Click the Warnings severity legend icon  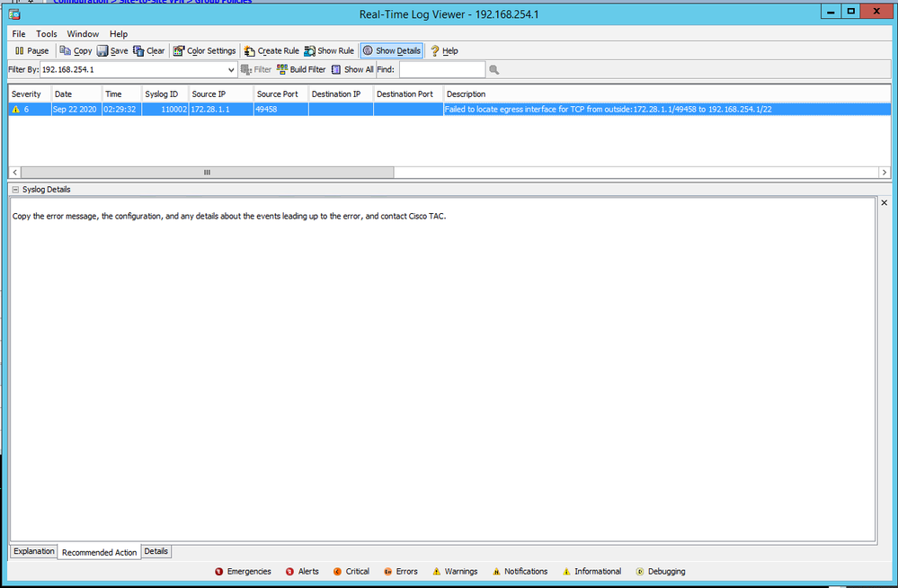[436, 572]
